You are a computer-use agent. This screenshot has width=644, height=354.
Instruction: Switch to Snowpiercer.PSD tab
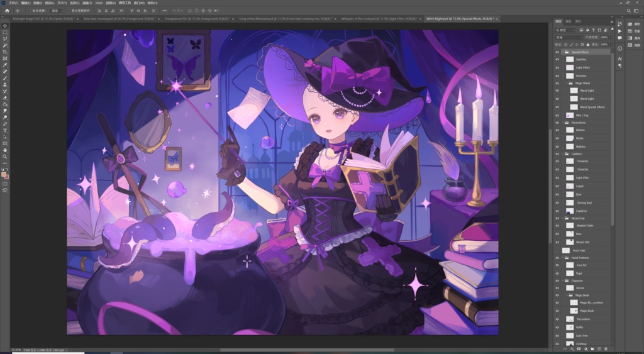pos(197,19)
